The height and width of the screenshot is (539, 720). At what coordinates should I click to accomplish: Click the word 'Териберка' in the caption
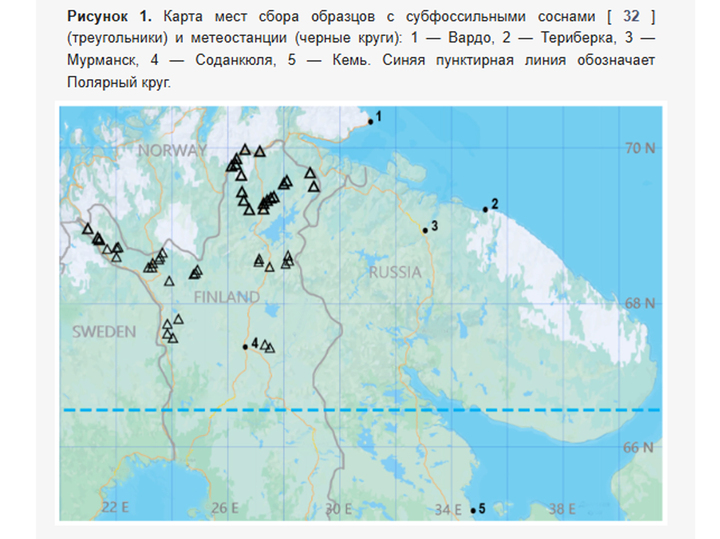578,38
